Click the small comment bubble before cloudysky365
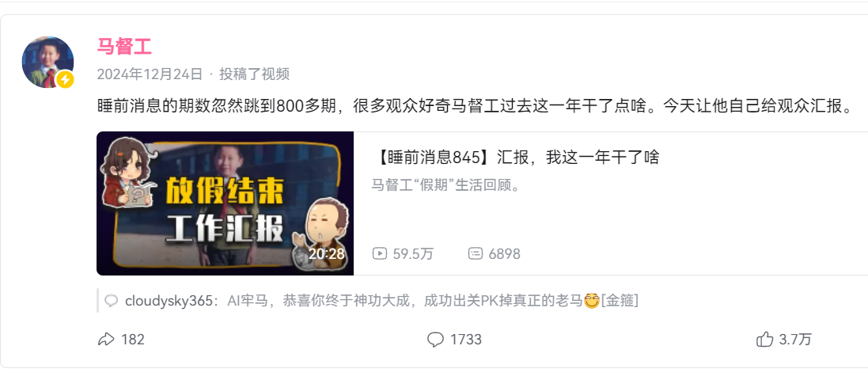Screen dimensions: 868x380 pos(112,302)
